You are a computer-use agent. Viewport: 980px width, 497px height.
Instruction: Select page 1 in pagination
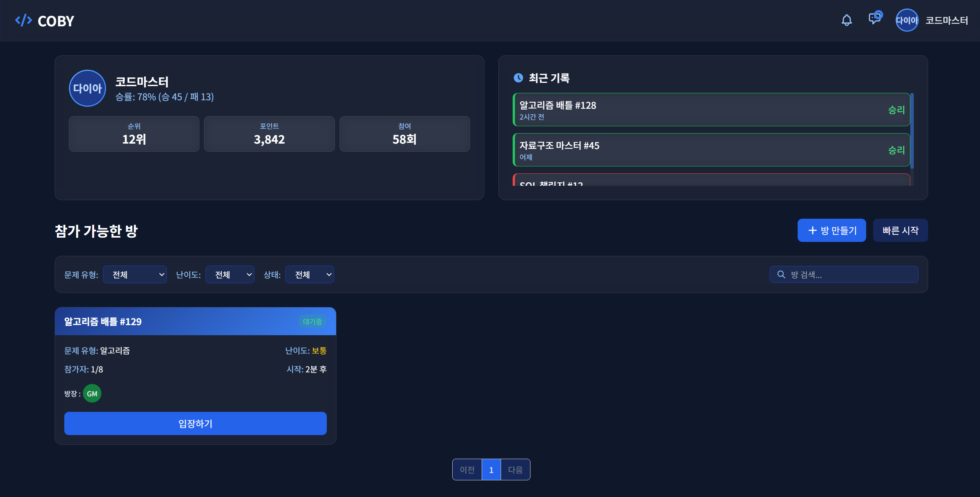click(x=491, y=470)
